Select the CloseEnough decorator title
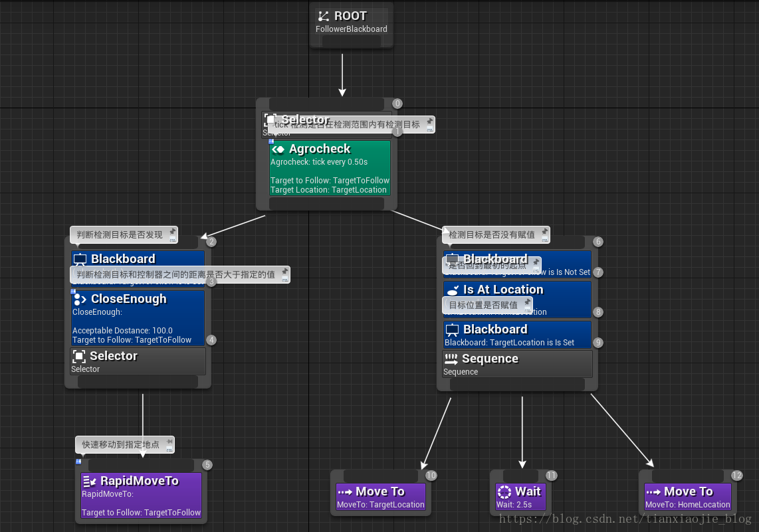This screenshot has width=759, height=532. click(x=129, y=299)
